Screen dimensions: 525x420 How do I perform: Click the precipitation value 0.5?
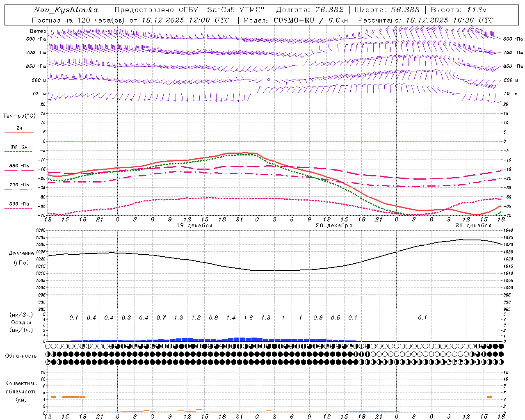[336, 318]
